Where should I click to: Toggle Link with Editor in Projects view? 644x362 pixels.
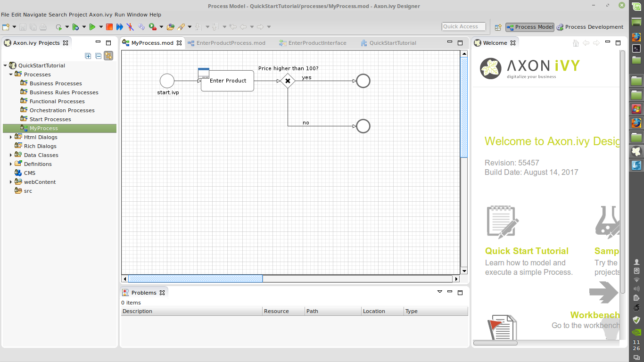pos(108,56)
